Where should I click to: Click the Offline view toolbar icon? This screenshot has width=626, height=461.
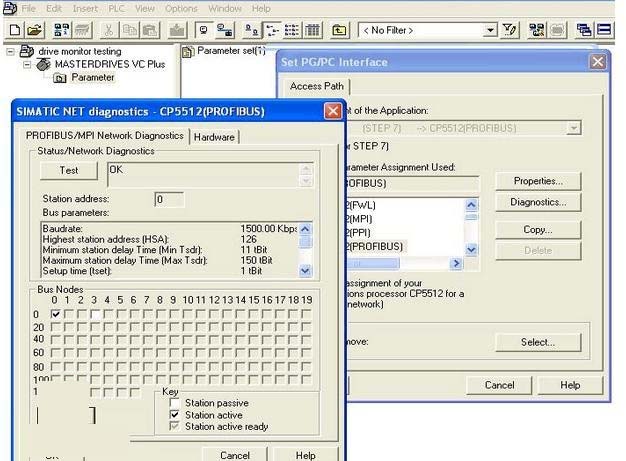[225, 30]
